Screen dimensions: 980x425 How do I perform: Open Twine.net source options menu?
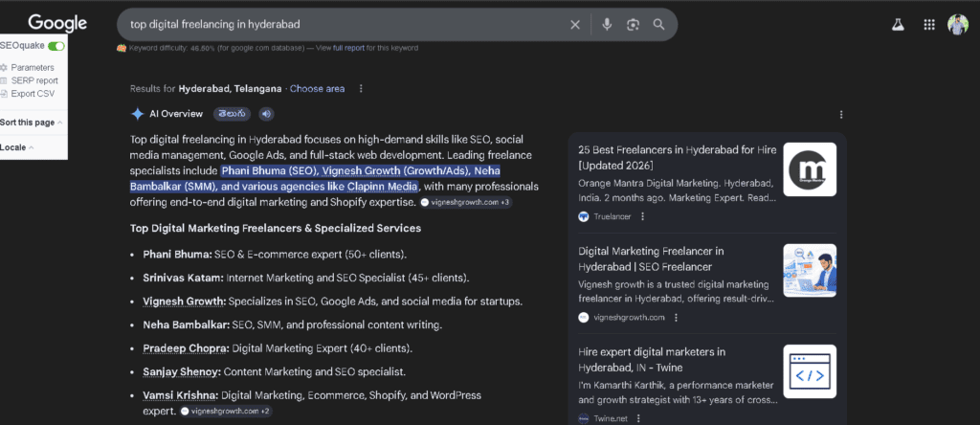tap(638, 418)
